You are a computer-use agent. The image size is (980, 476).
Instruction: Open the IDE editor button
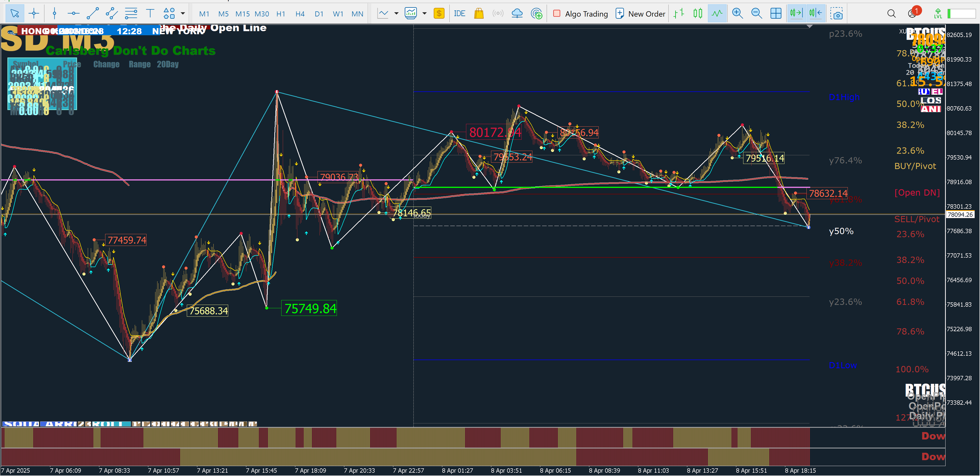tap(459, 14)
